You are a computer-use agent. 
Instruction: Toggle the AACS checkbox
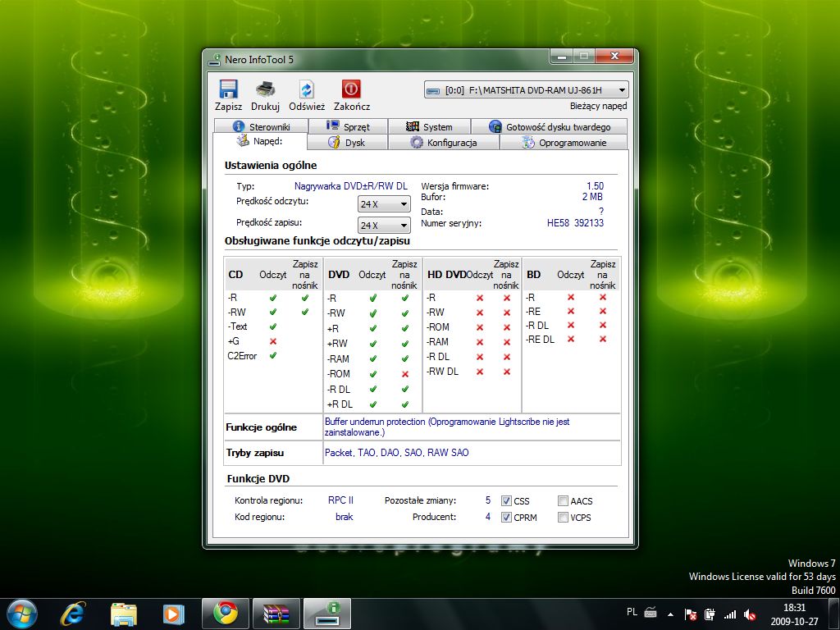pyautogui.click(x=563, y=501)
